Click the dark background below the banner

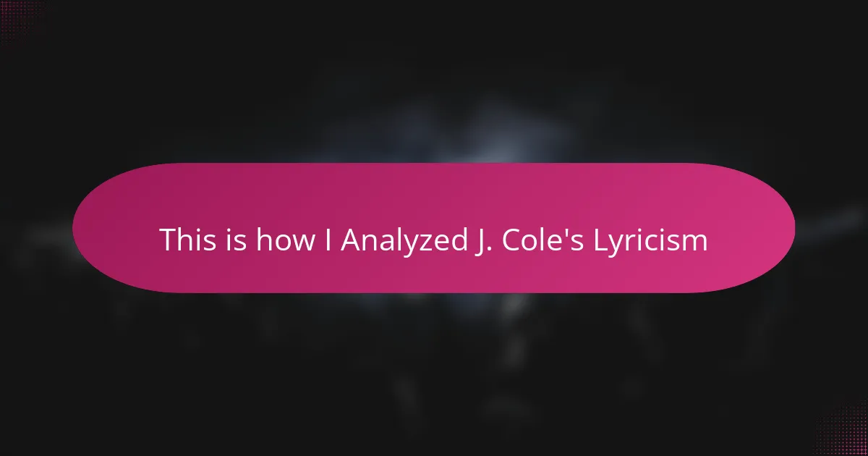pyautogui.click(x=434, y=369)
